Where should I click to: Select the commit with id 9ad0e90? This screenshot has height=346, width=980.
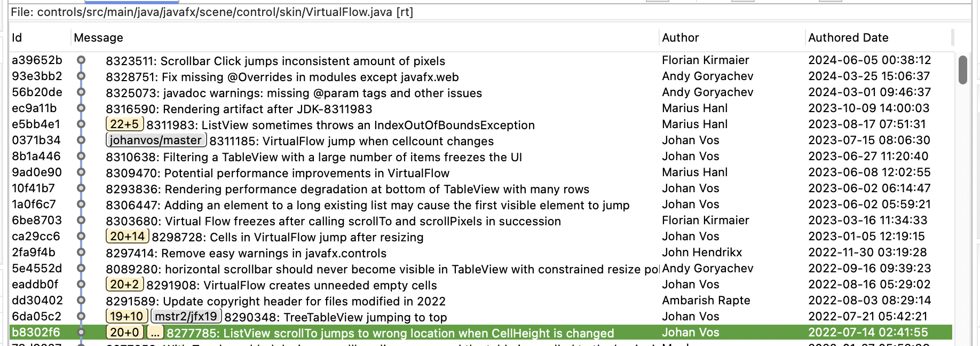click(x=36, y=172)
